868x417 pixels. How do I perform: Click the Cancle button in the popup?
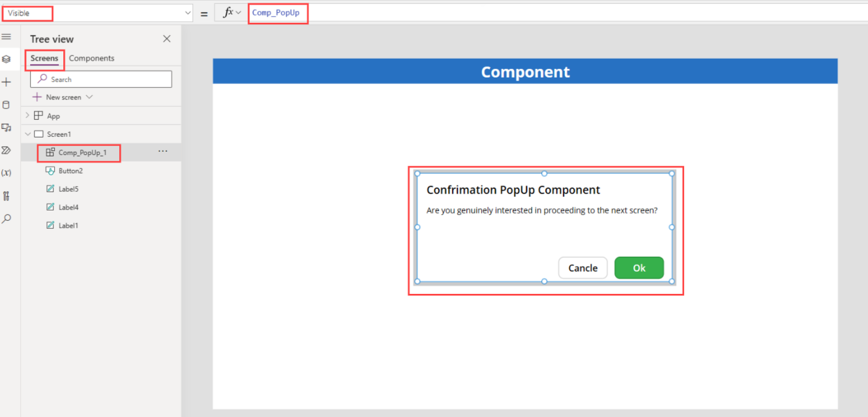[582, 267]
